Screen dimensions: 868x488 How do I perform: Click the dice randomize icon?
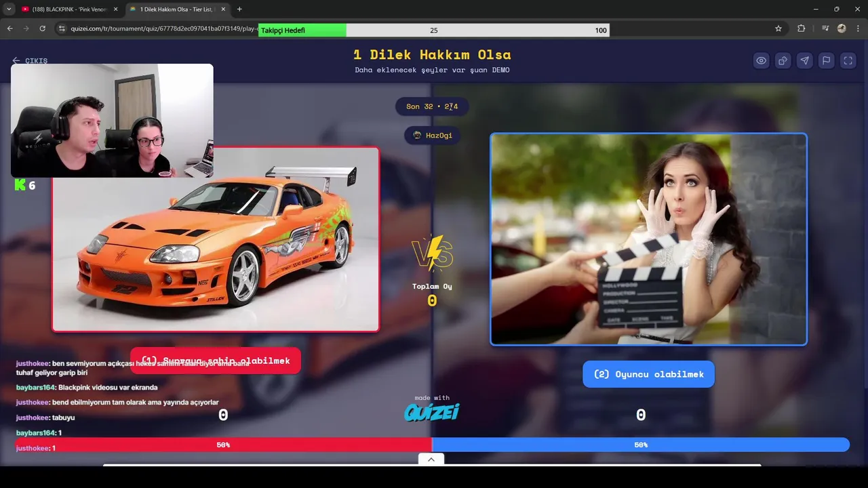tap(783, 60)
